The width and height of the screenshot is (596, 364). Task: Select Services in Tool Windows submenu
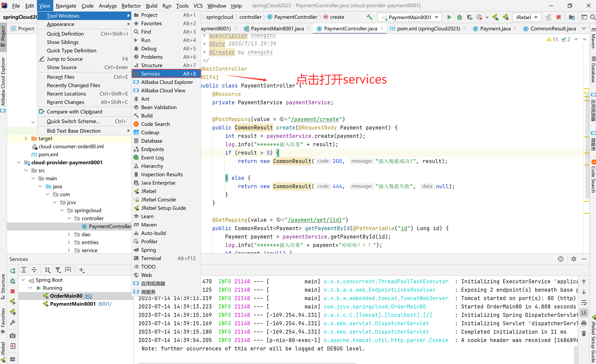coord(166,74)
